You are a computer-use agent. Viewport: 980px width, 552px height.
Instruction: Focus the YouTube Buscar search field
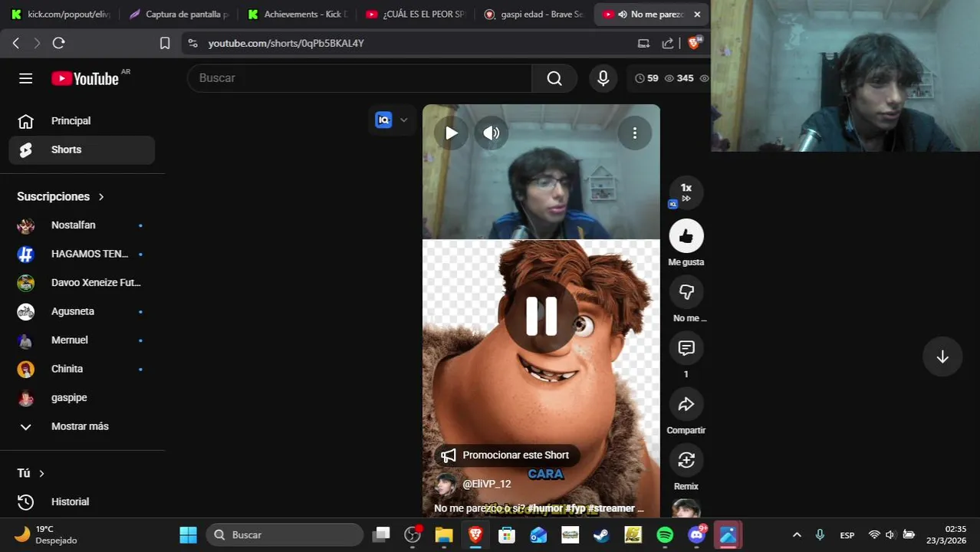coord(360,78)
